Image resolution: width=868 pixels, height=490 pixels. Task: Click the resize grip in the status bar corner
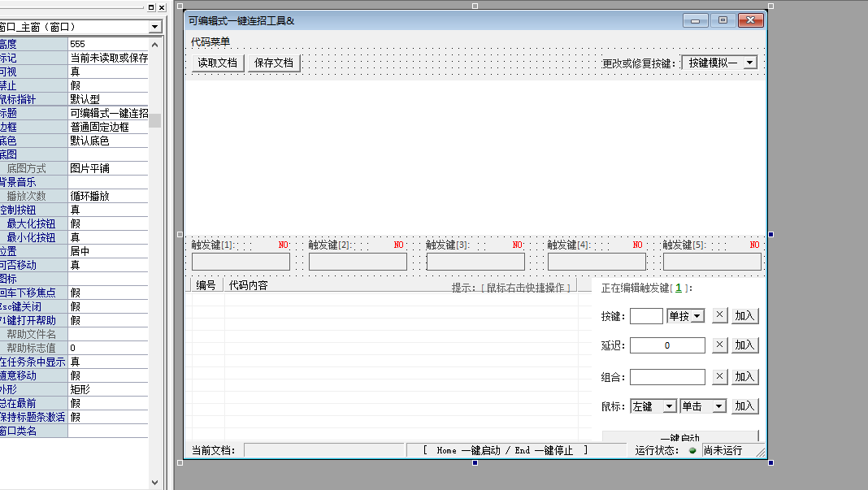click(760, 451)
